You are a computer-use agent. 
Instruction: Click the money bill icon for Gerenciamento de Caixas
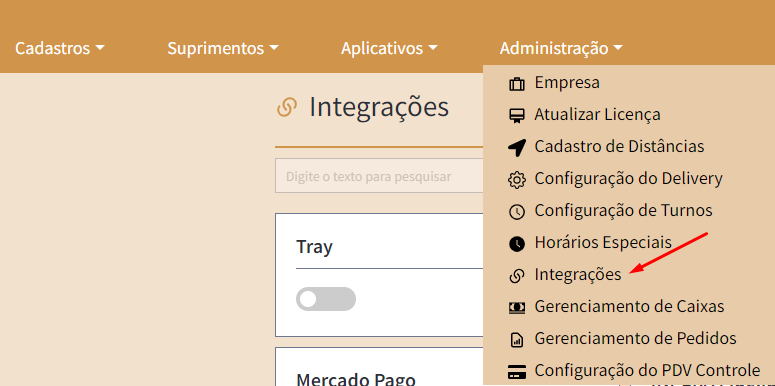point(517,307)
